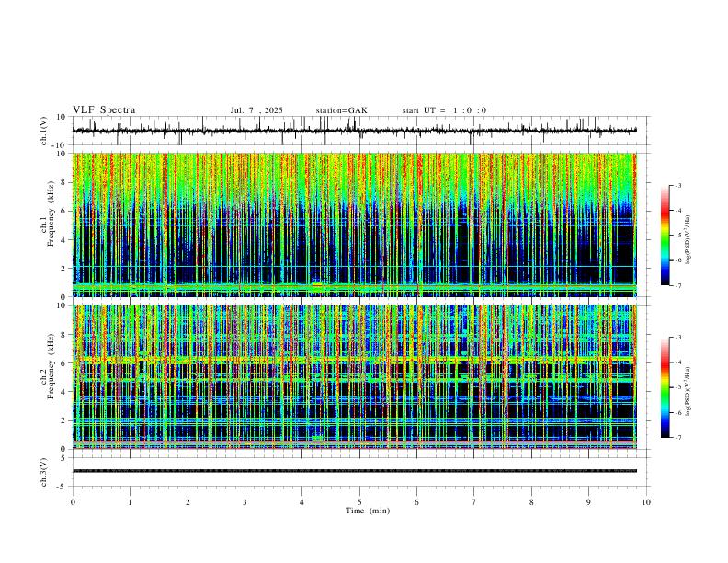Viewport: 728px width, 563px height.
Task: Click the "ch.3(V)" axis label
Action: [44, 472]
